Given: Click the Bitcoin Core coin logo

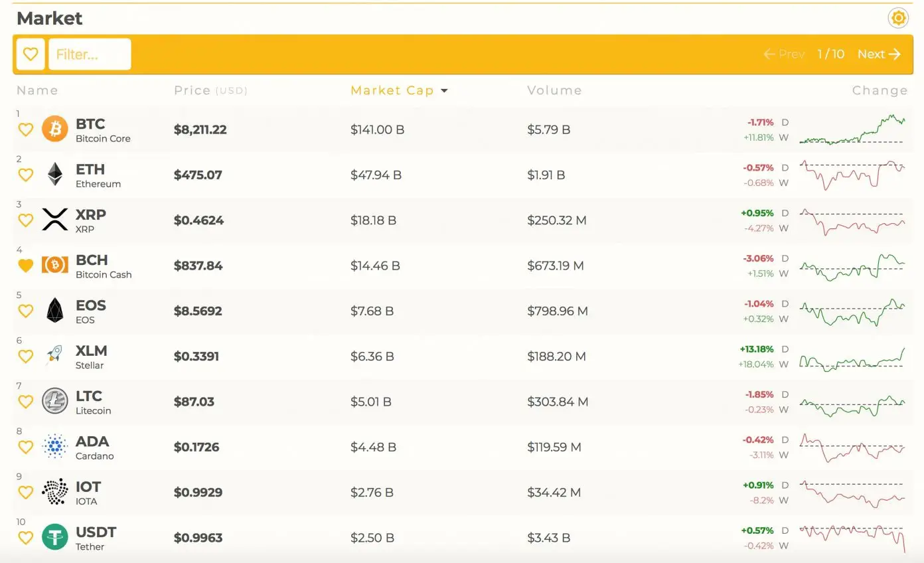Looking at the screenshot, I should pyautogui.click(x=55, y=129).
